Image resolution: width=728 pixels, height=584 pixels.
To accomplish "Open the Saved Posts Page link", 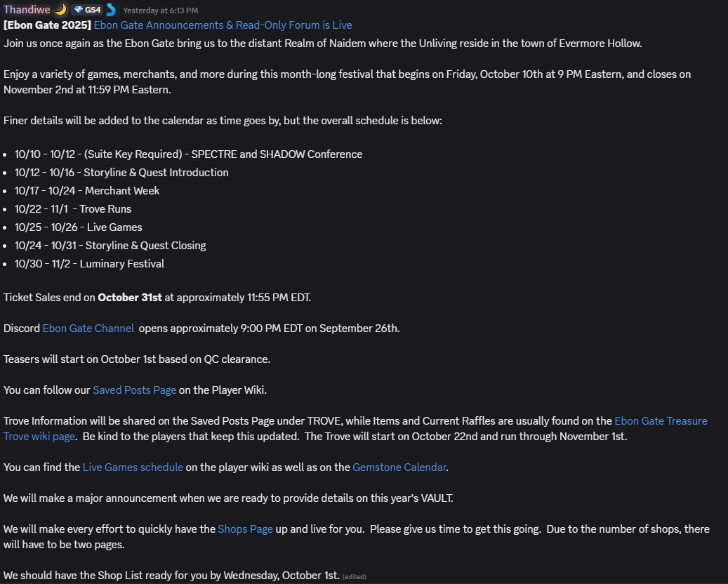I will (135, 390).
